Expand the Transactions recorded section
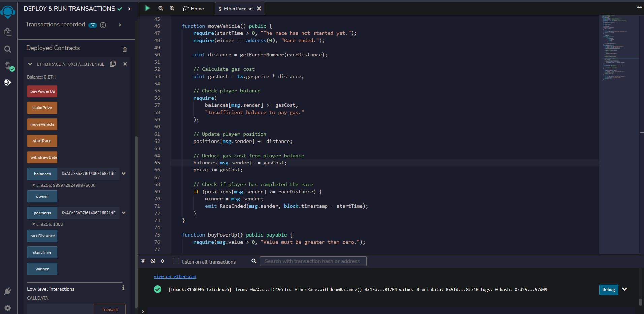 (x=120, y=25)
